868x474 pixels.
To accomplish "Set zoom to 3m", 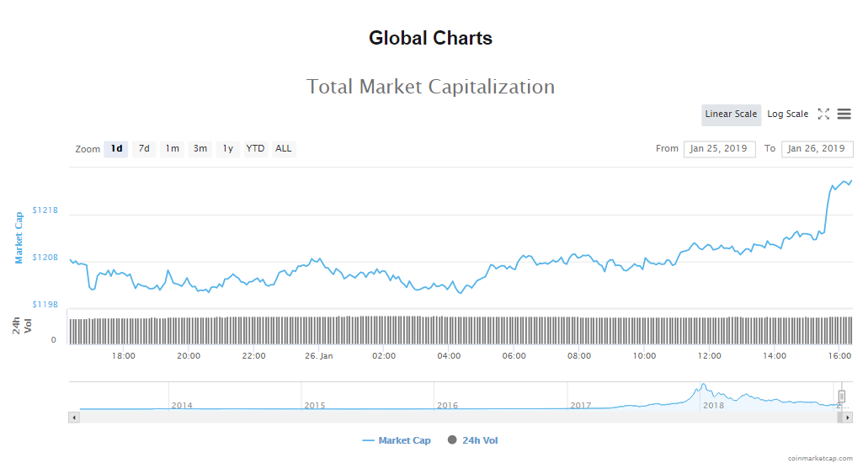I will coord(200,149).
